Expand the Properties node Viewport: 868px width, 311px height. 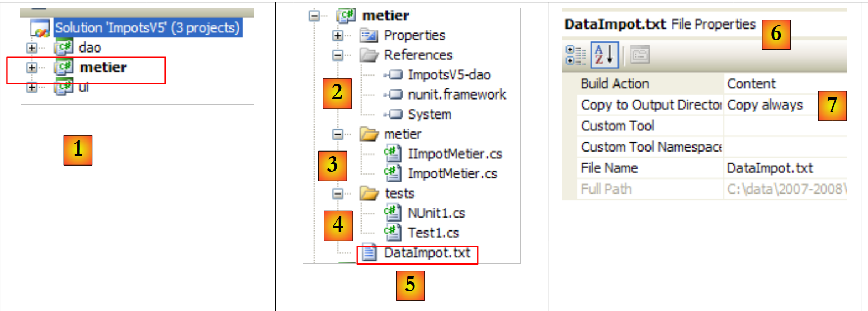click(337, 36)
